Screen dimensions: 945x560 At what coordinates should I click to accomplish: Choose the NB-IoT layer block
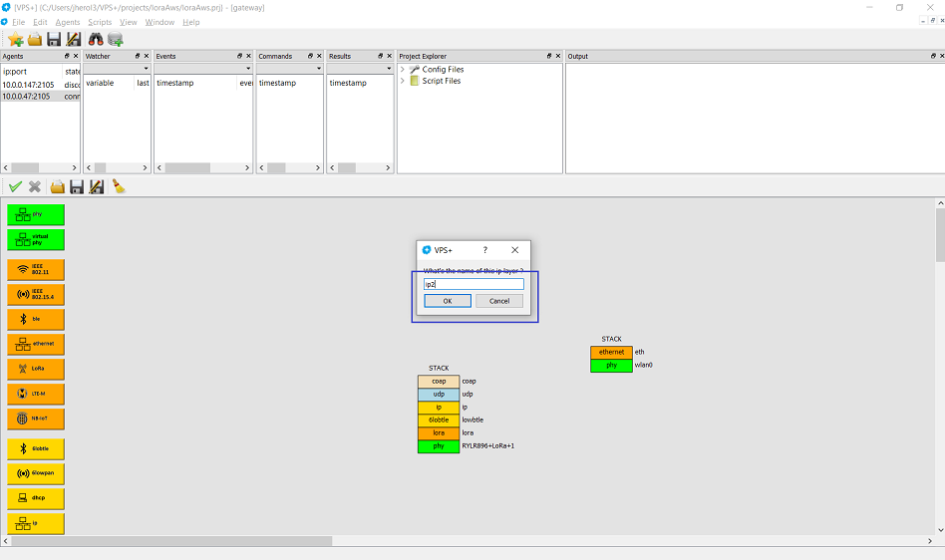click(36, 419)
